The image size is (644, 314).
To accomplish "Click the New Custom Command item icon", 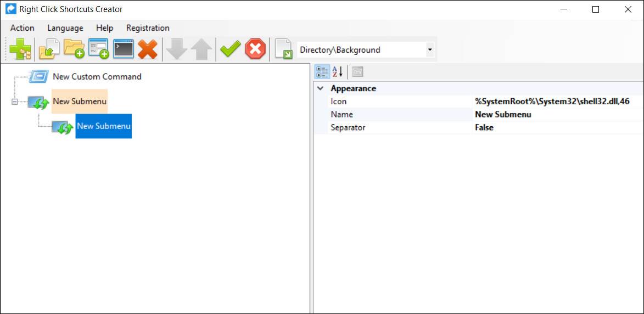I will coord(39,77).
